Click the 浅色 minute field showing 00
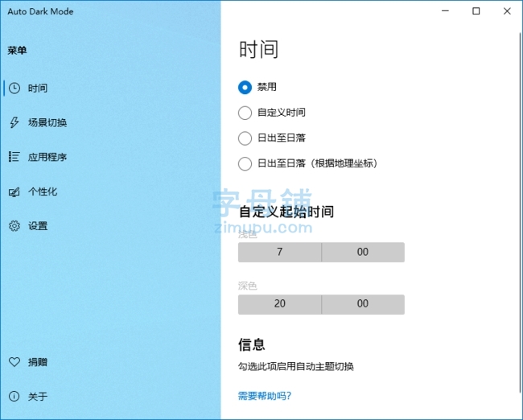The image size is (523, 420). (x=363, y=252)
